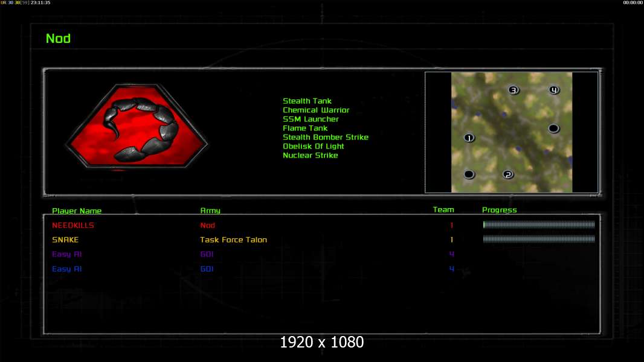The image size is (644, 362).
Task: Click the purple GDI army entry
Action: click(207, 254)
